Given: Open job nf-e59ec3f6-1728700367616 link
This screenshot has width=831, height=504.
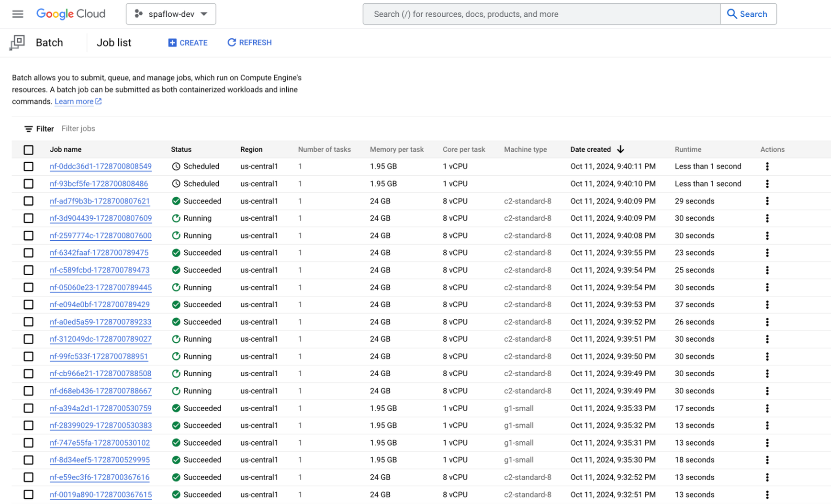Looking at the screenshot, I should tap(100, 477).
